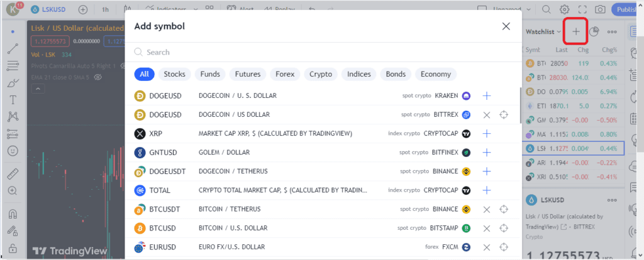The height and width of the screenshot is (260, 644).
Task: Expand the Watchlist dropdown
Action: coord(542,31)
